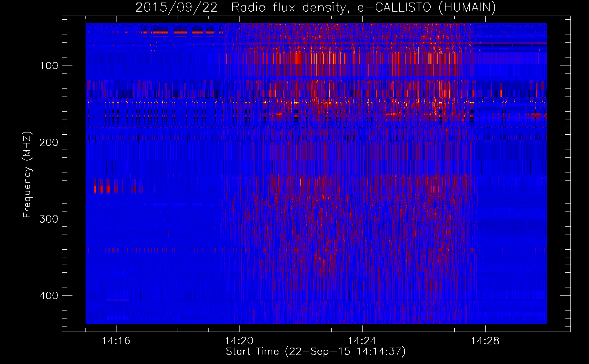Select the 14:20 time tick label
Screen dimensions: 589x364
pyautogui.click(x=239, y=341)
